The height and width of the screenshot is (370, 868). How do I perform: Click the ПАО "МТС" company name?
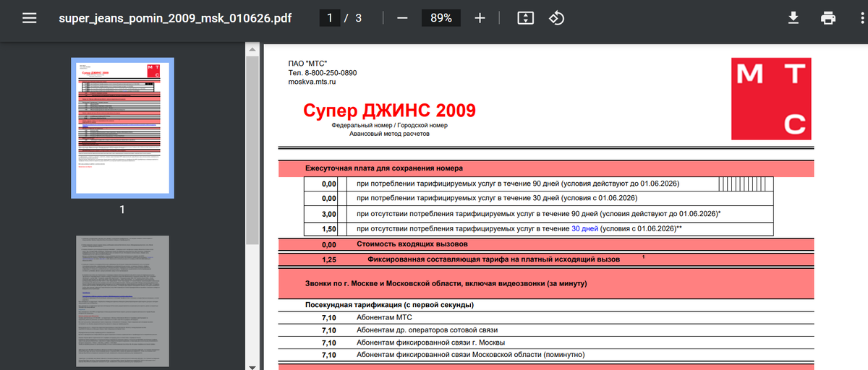point(307,64)
